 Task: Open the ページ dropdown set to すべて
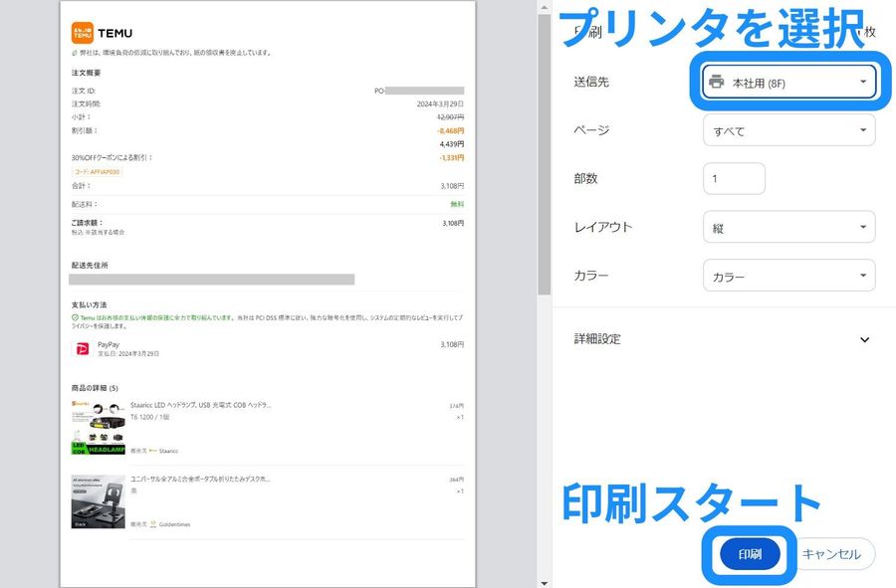(x=789, y=130)
